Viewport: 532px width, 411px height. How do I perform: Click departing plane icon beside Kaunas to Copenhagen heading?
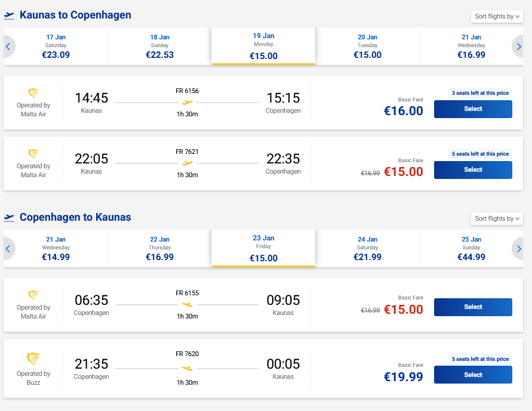tap(9, 16)
